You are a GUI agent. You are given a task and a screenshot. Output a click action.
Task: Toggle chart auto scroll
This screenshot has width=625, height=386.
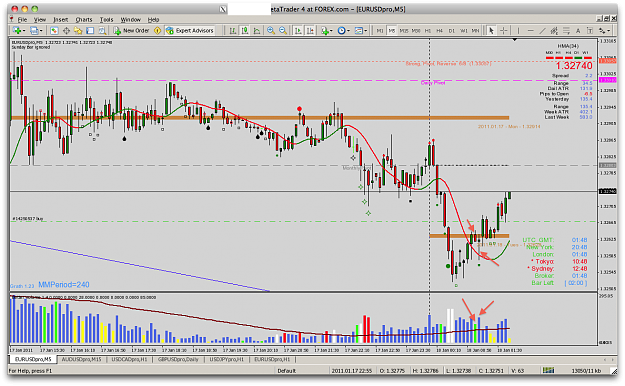pos(298,31)
